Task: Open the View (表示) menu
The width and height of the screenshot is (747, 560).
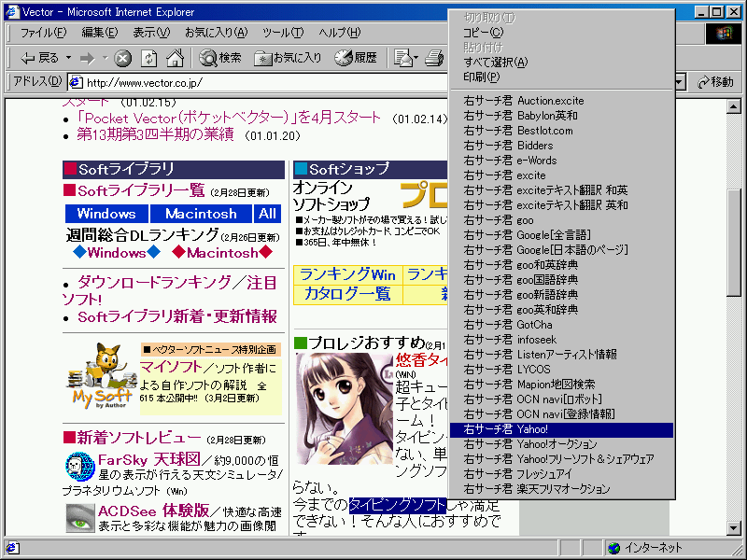Action: pyautogui.click(x=151, y=33)
